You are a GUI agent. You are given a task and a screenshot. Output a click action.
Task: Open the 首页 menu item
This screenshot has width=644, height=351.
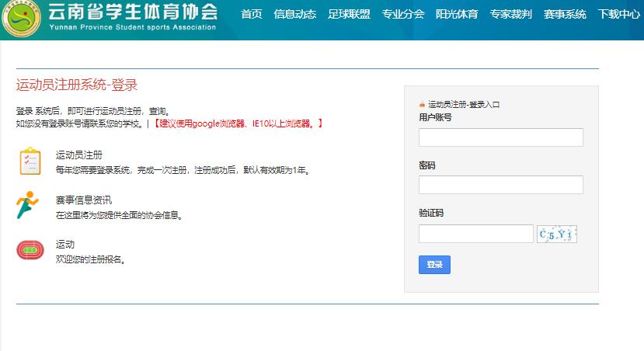[x=252, y=15]
